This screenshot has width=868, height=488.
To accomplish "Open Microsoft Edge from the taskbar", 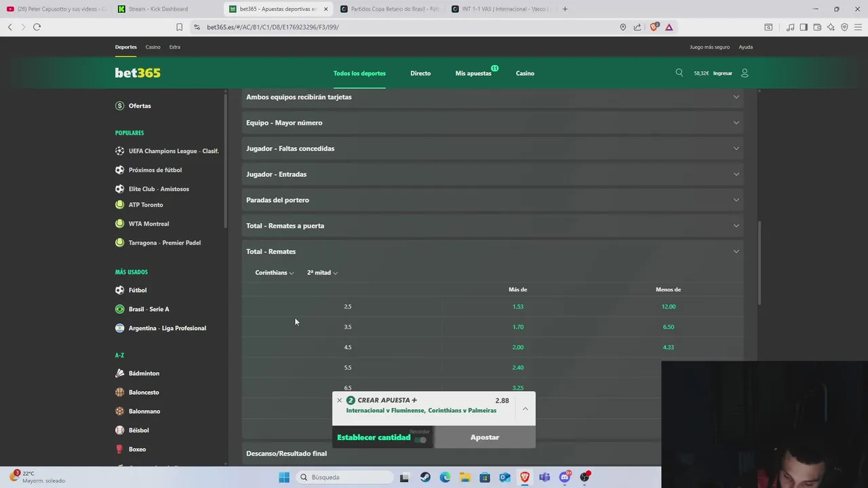I will [445, 477].
